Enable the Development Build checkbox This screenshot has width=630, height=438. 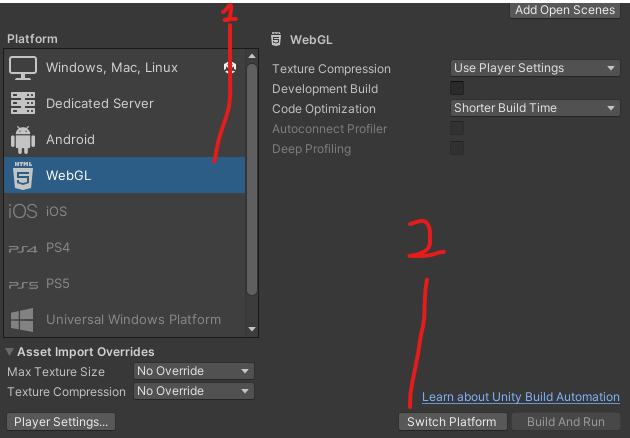(x=457, y=89)
